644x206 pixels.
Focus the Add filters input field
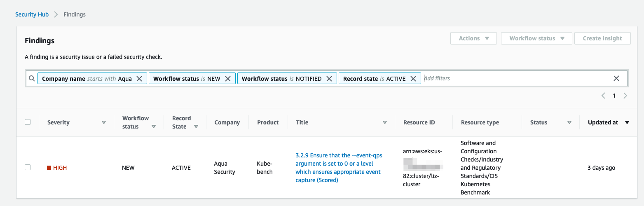[515, 78]
